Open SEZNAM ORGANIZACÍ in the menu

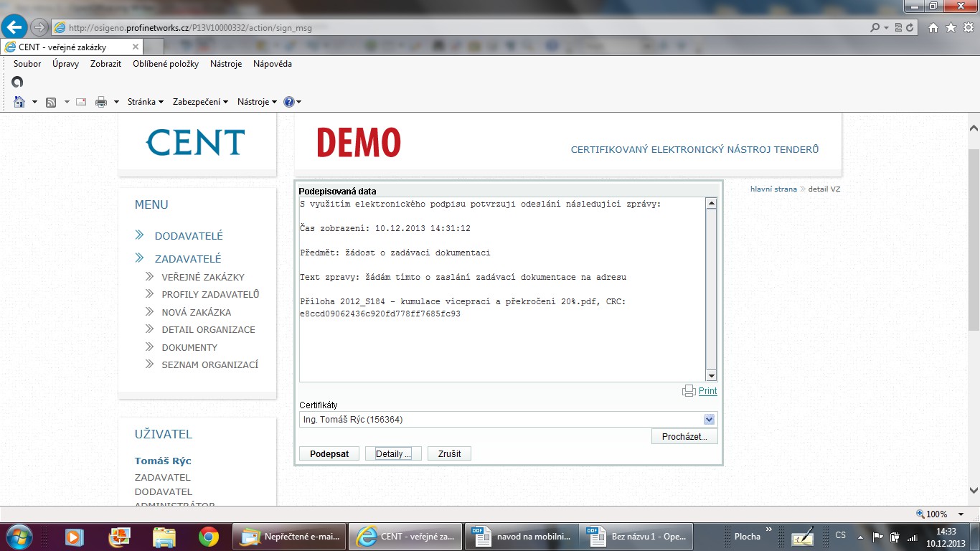tap(210, 364)
